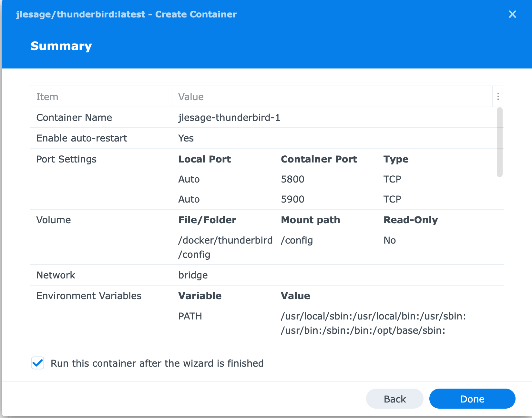Click the Network row label
This screenshot has width=532, height=418.
click(x=56, y=275)
